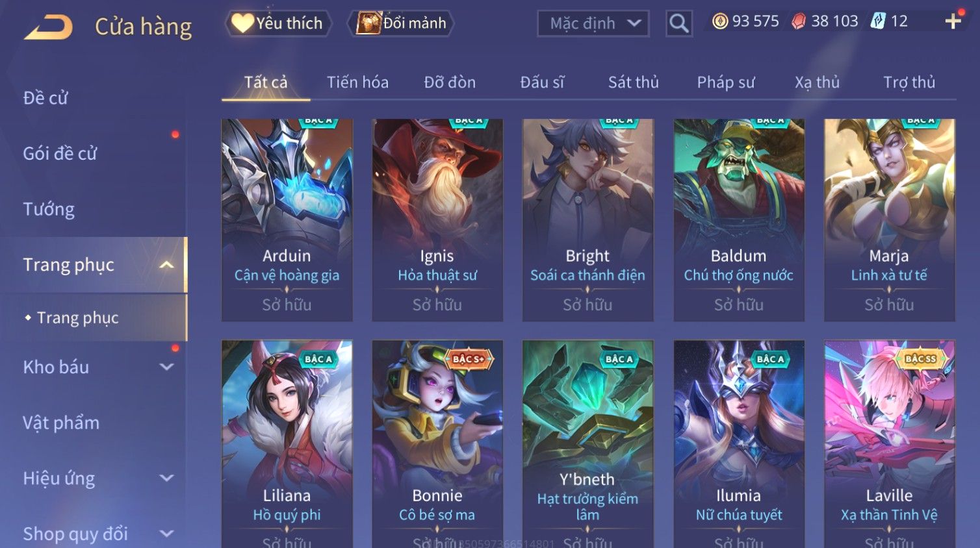This screenshot has height=548, width=980.
Task: Select the Arduin Cận vệ hoàng gia skin
Action: pos(287,219)
